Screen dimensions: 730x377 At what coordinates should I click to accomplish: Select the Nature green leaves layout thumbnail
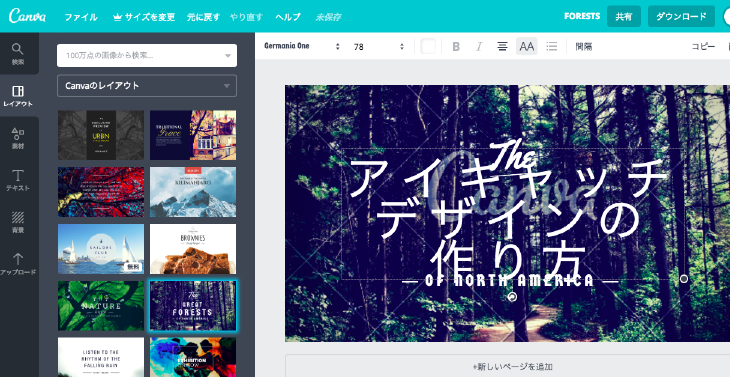[x=101, y=306]
